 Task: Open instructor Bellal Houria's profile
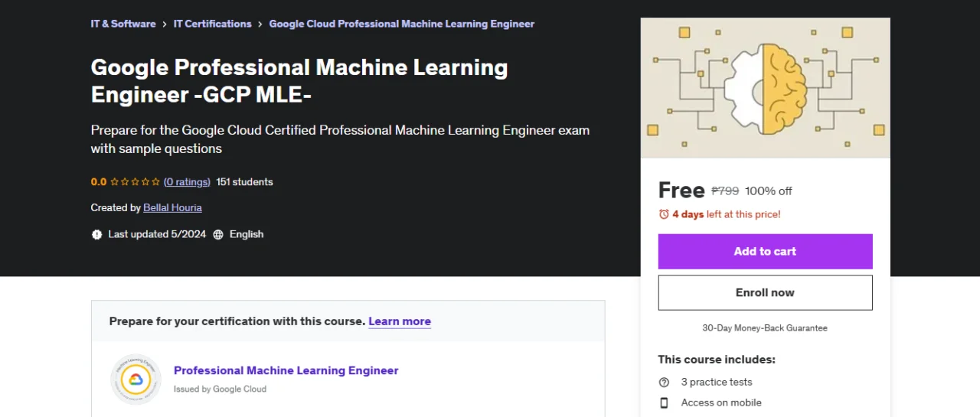(x=172, y=207)
